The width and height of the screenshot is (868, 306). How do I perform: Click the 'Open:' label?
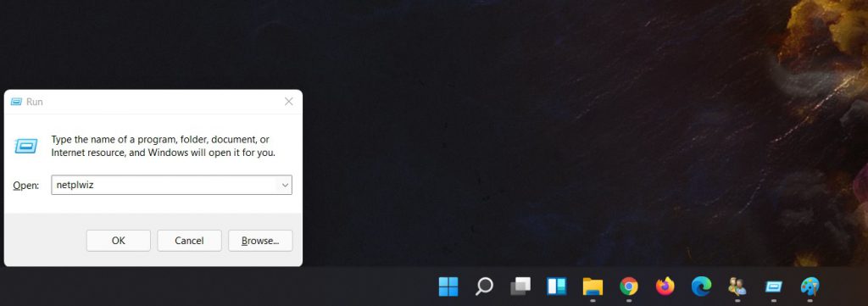(26, 186)
